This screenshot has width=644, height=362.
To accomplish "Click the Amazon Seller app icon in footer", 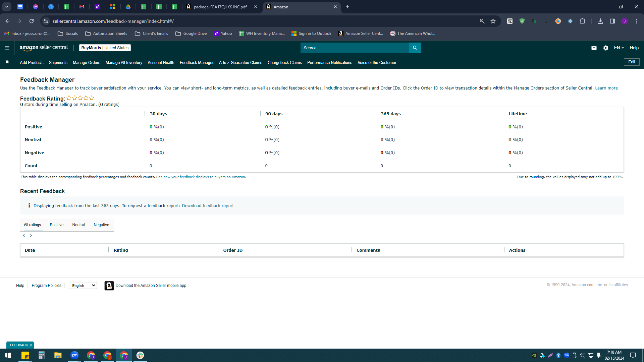I will tap(109, 286).
